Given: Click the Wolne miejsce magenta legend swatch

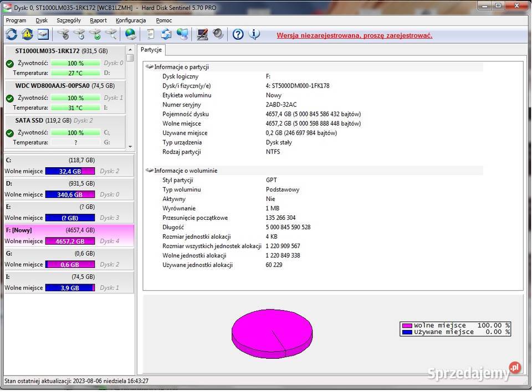Looking at the screenshot, I should [x=407, y=326].
